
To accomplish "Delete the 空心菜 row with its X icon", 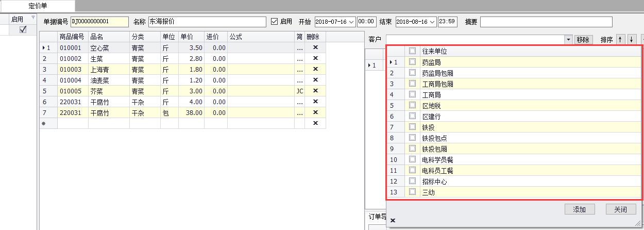I will (315, 47).
